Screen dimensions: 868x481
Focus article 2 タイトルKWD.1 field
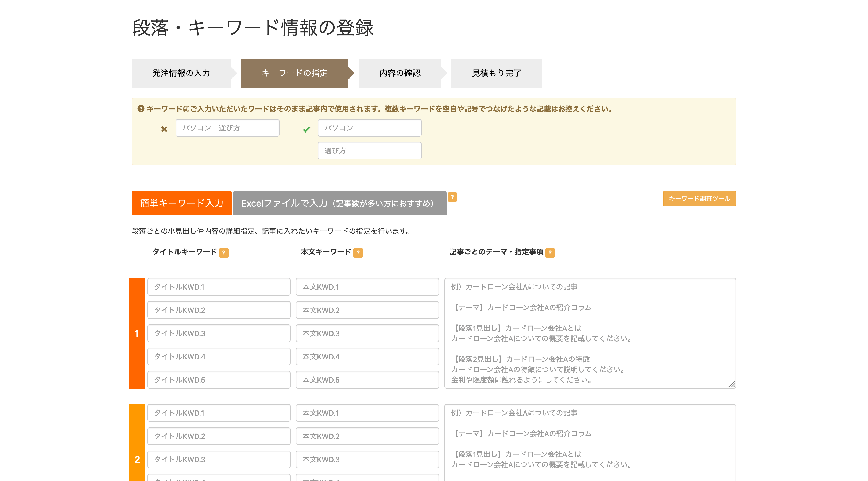(219, 413)
